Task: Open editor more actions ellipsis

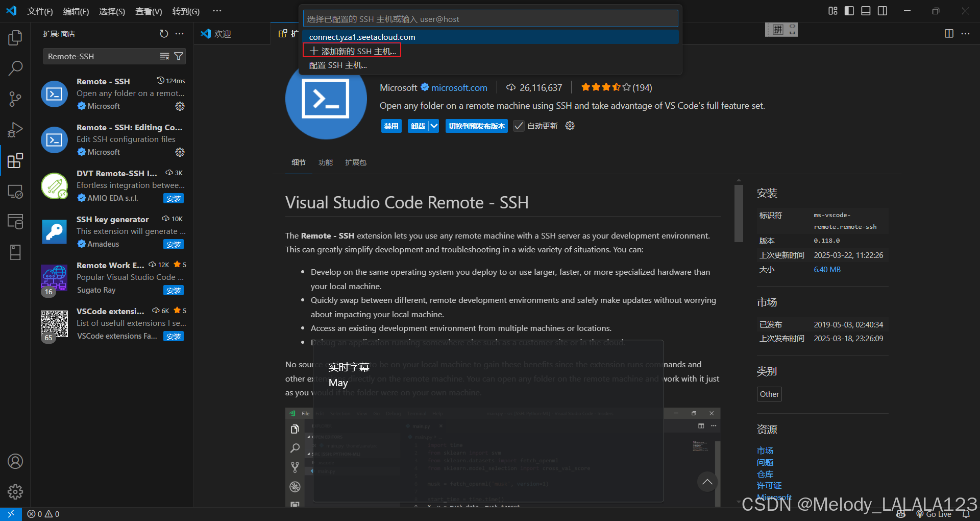Action: click(965, 34)
